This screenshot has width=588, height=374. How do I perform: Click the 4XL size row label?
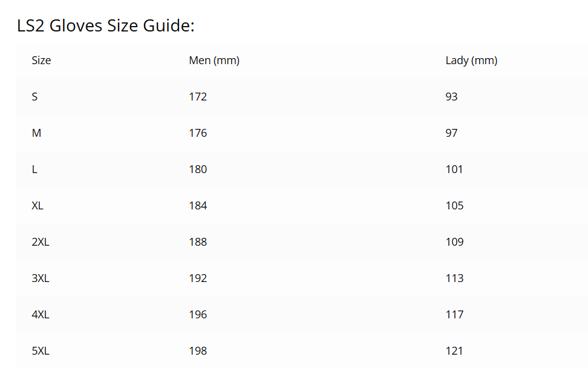(x=41, y=315)
